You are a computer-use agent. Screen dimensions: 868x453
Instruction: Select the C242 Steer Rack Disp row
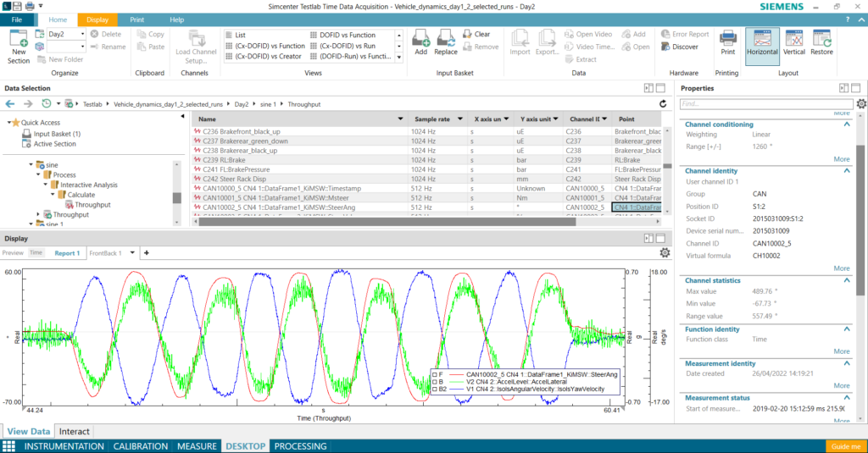pyautogui.click(x=429, y=179)
